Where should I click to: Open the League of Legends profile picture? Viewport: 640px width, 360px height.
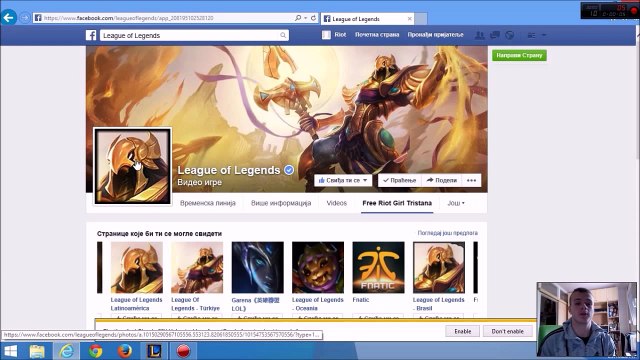click(x=133, y=166)
